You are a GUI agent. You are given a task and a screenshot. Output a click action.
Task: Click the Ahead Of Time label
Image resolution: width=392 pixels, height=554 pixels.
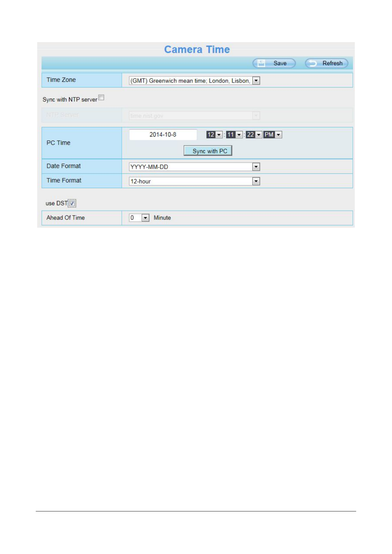(65, 218)
